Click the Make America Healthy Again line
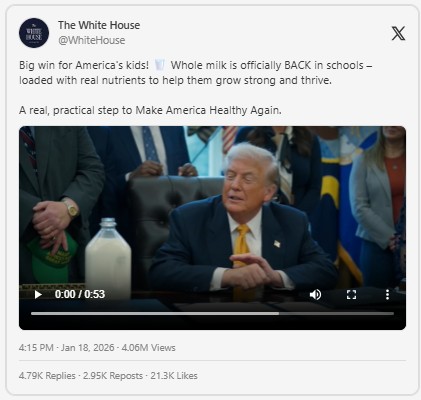The height and width of the screenshot is (400, 421). [x=150, y=110]
